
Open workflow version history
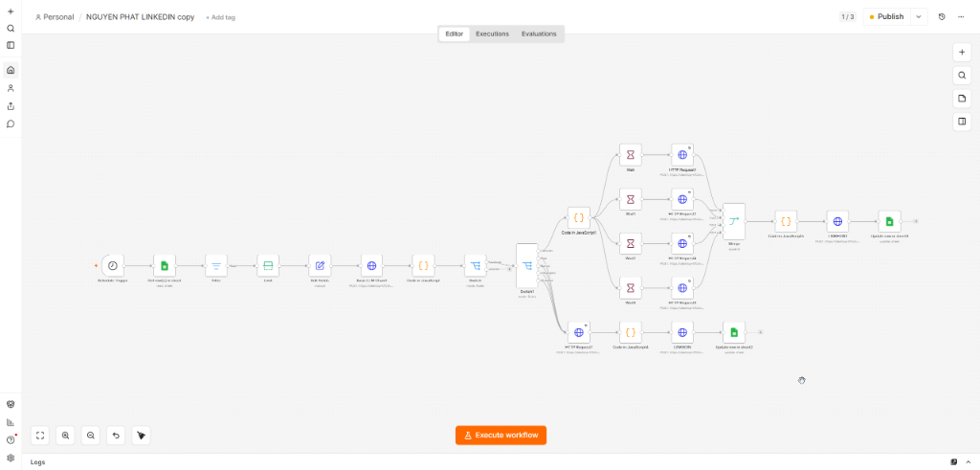click(942, 17)
